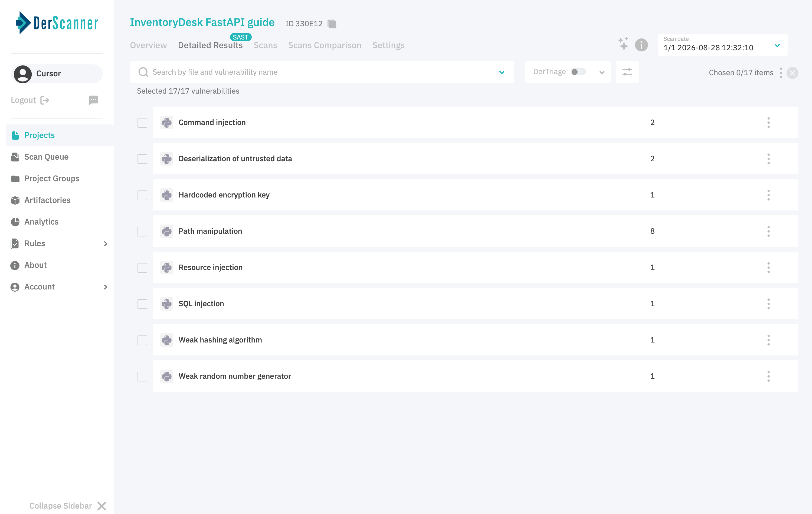Screen dimensions: 812x514
Task: Focus the vulnerability search input field
Action: tap(322, 72)
